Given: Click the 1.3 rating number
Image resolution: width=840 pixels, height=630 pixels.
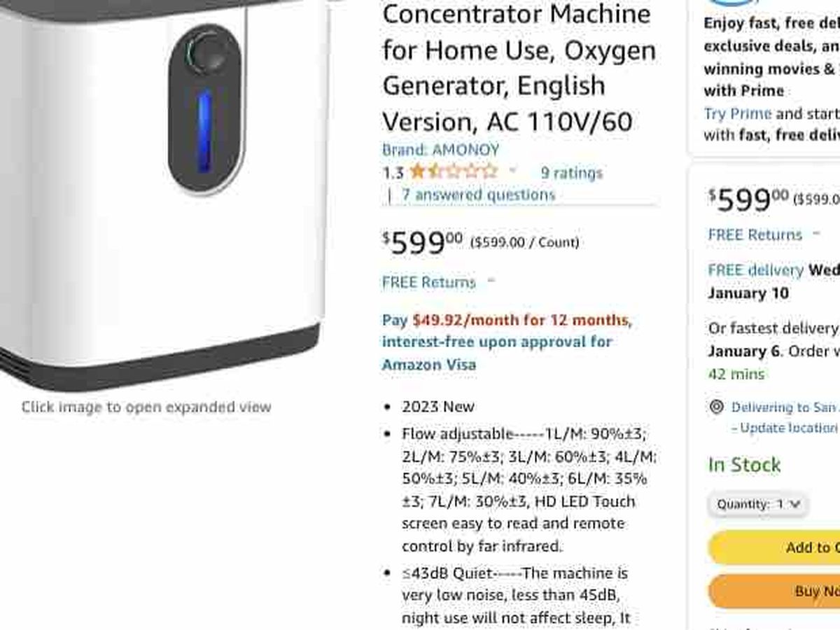Looking at the screenshot, I should [393, 172].
